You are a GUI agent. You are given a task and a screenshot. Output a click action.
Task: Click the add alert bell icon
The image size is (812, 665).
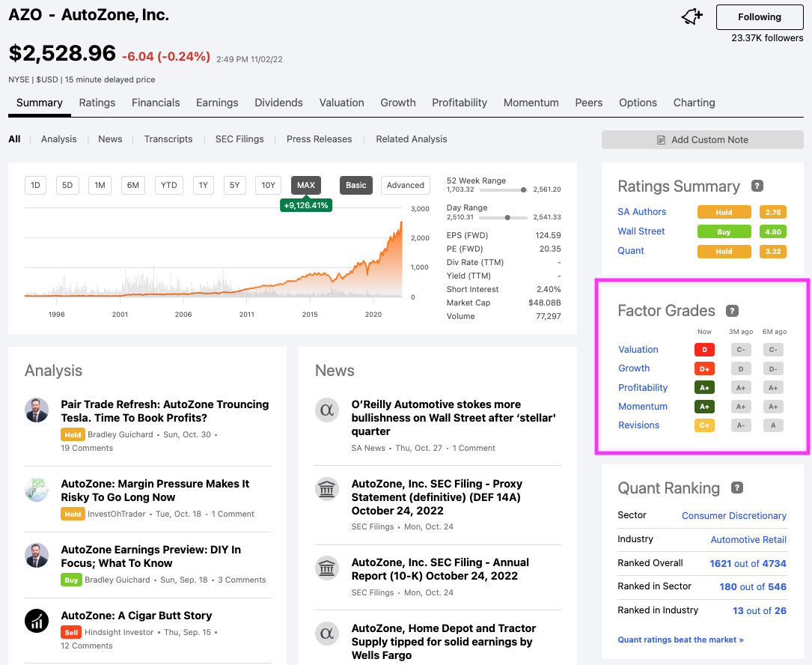(x=692, y=16)
